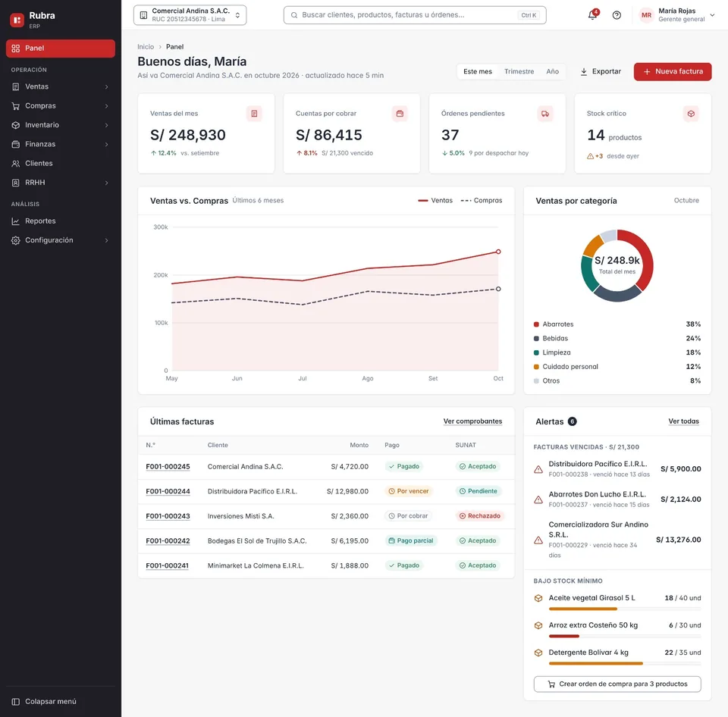Click the box icon in Stock crítico card
The image size is (728, 717).
pyautogui.click(x=691, y=113)
